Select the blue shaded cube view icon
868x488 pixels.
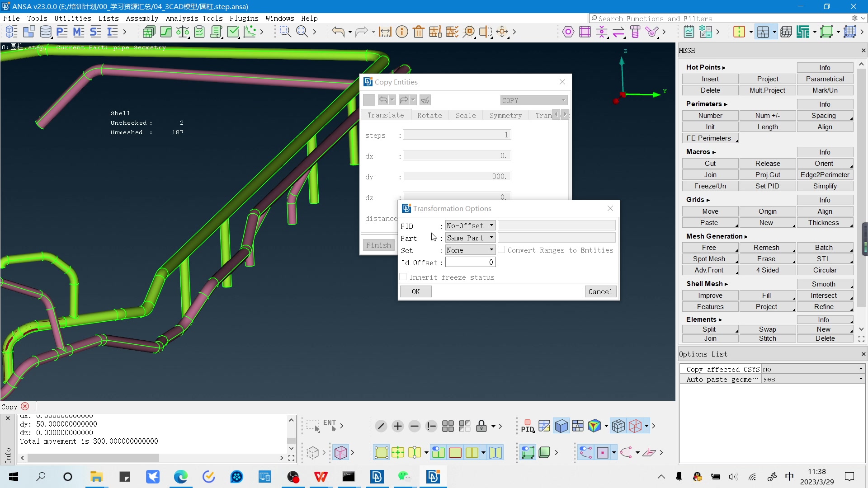pyautogui.click(x=561, y=426)
